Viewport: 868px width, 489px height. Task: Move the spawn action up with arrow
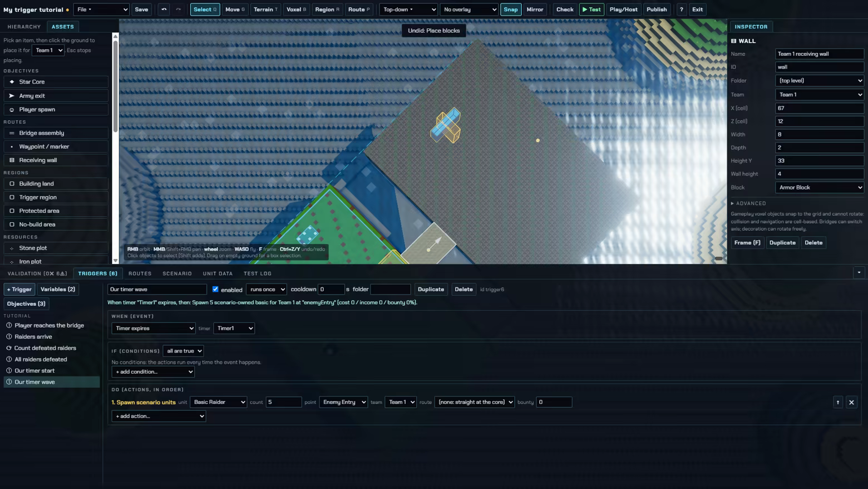(x=838, y=402)
